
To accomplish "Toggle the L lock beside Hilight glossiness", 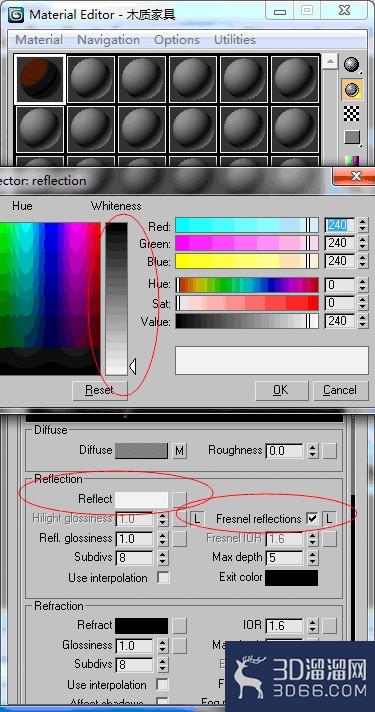I will pyautogui.click(x=197, y=519).
